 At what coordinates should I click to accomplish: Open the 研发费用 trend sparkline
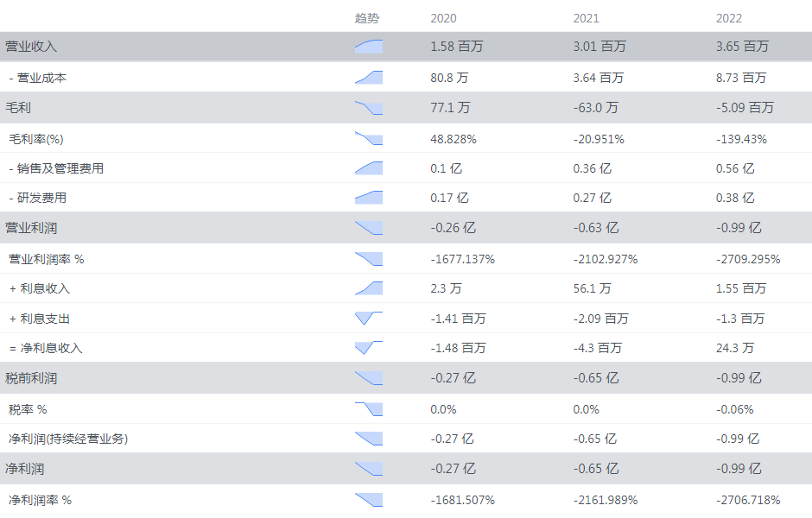[x=369, y=198]
